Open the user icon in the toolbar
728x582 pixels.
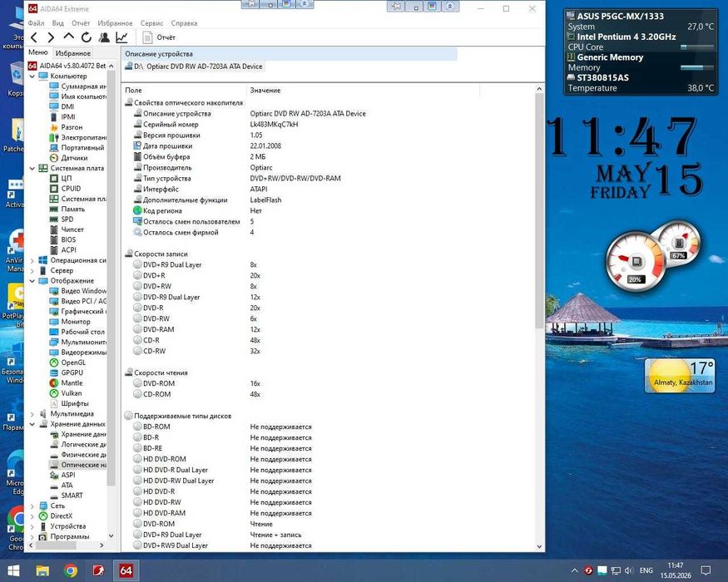(x=104, y=37)
